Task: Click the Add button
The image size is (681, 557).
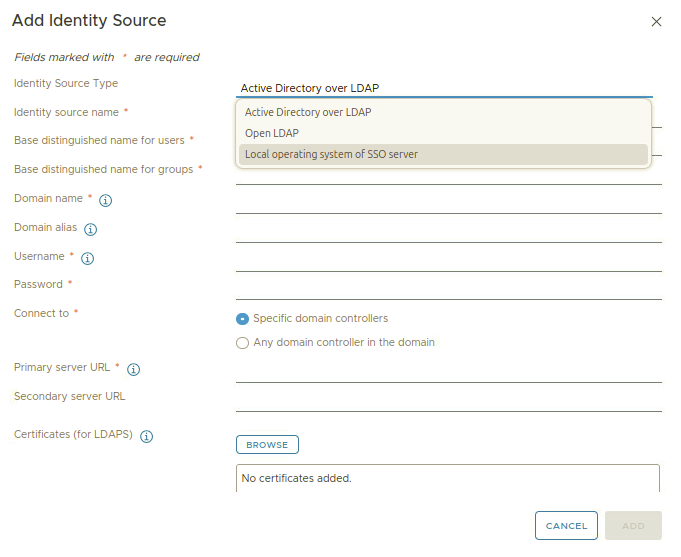Action: tap(633, 526)
